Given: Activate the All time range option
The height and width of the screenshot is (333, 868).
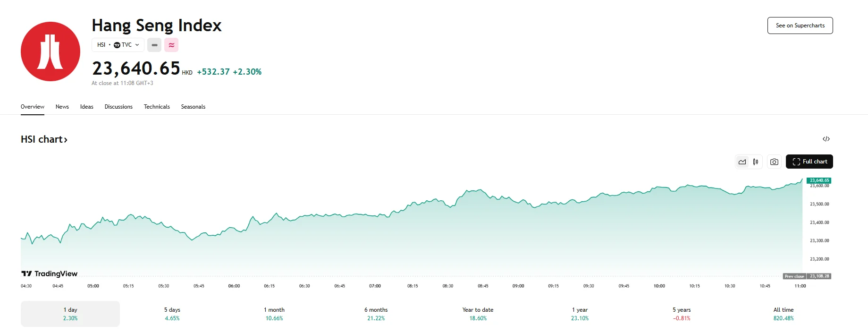Looking at the screenshot, I should (x=783, y=314).
